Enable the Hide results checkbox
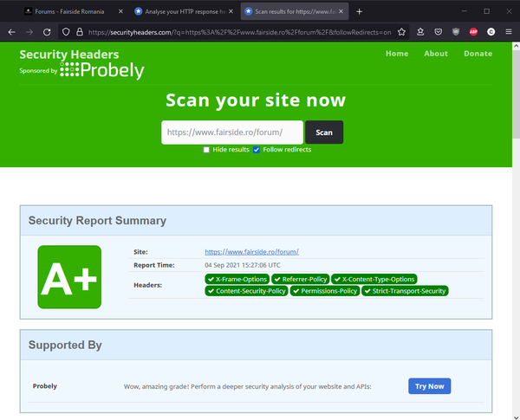Image resolution: width=520 pixels, height=420 pixels. pyautogui.click(x=206, y=150)
